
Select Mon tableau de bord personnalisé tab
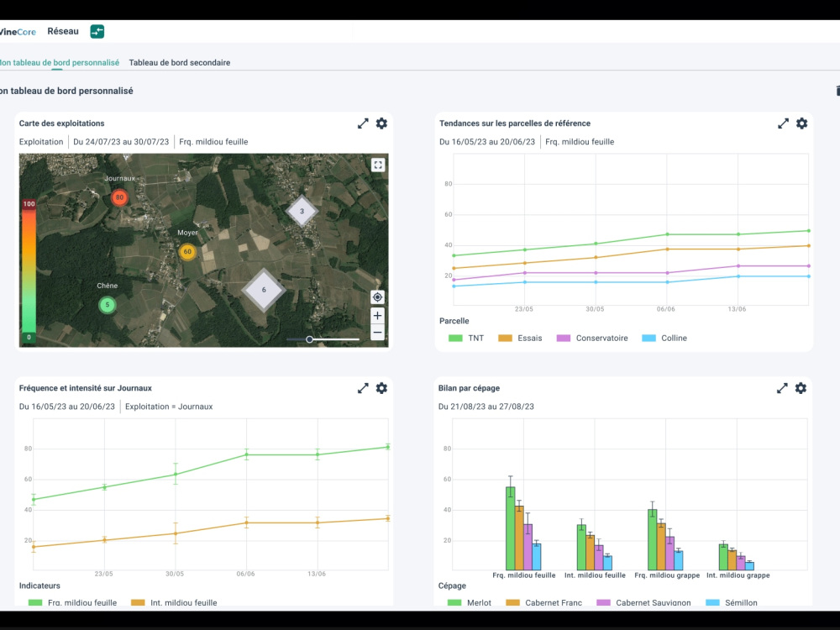59,63
